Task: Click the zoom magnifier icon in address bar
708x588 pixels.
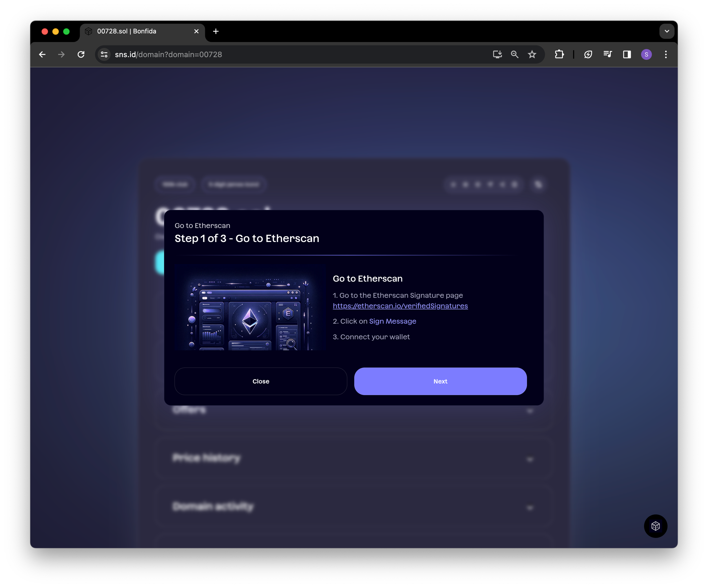Action: [514, 55]
